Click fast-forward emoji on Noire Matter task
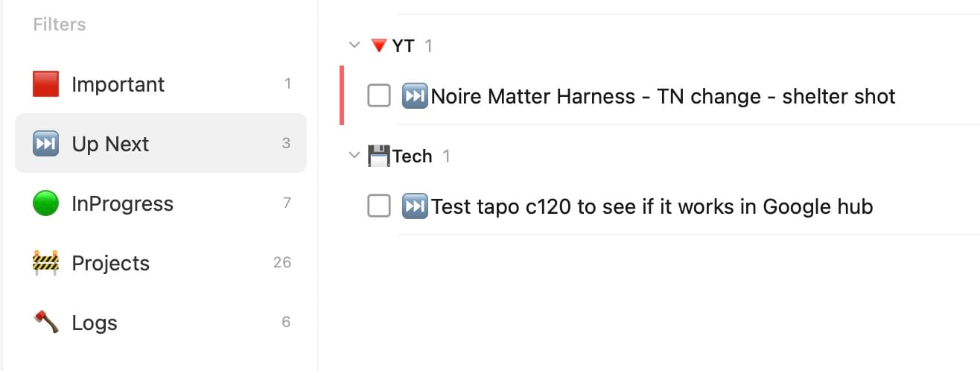980x371 pixels. [414, 96]
